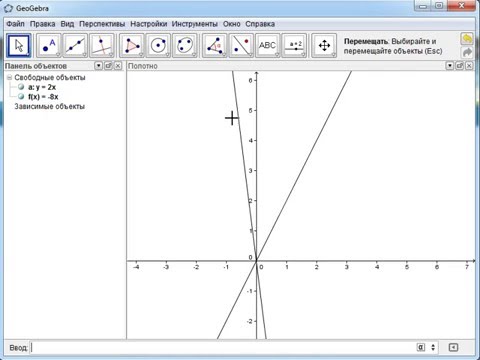This screenshot has width=480, height=360.
Task: Open the Настройки menu
Action: pos(149,24)
